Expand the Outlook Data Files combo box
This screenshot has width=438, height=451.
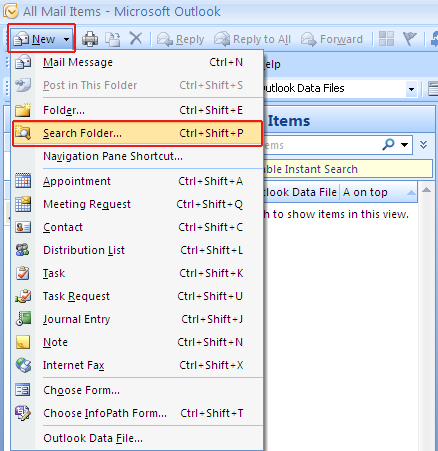point(411,89)
